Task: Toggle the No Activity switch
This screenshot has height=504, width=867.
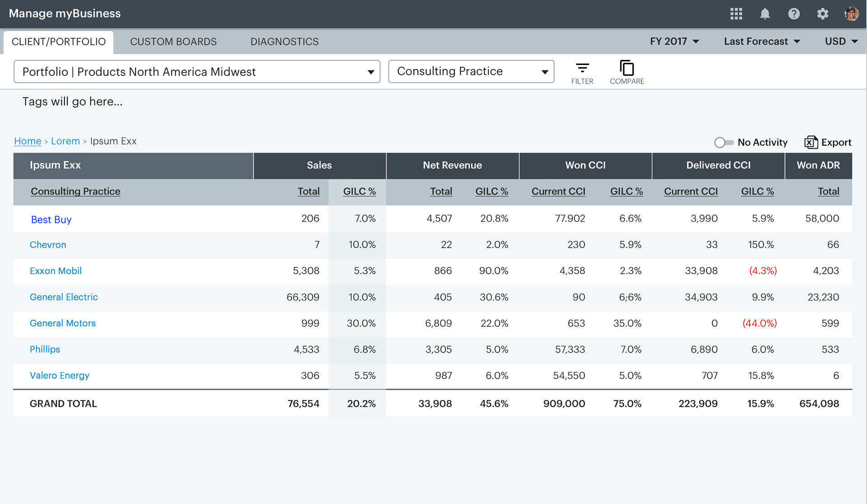Action: coord(724,143)
